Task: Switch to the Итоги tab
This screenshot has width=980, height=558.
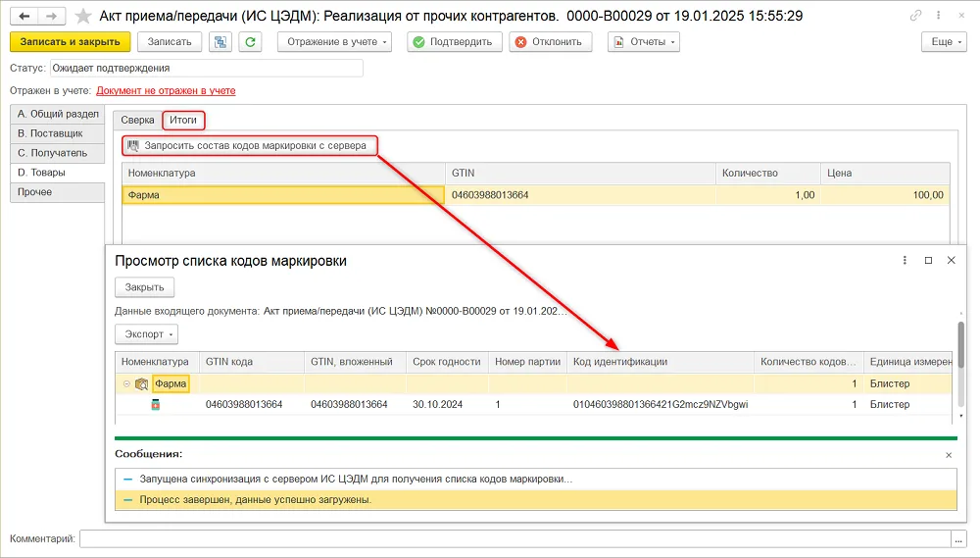Action: pyautogui.click(x=183, y=120)
